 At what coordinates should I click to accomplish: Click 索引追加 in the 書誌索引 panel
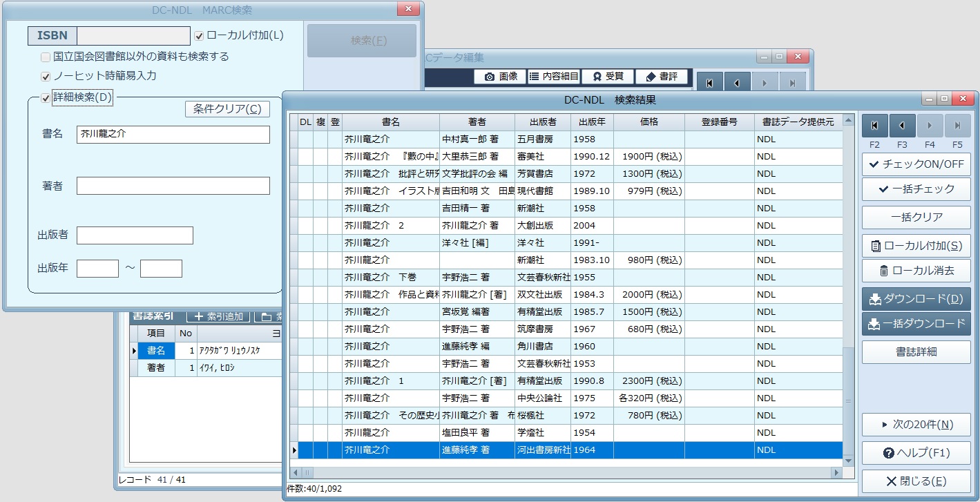click(x=219, y=317)
